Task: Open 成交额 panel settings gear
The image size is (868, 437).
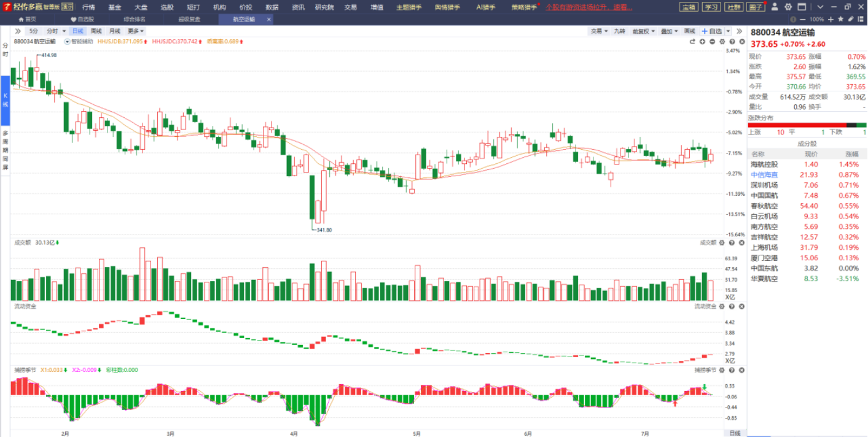Action: tap(722, 242)
